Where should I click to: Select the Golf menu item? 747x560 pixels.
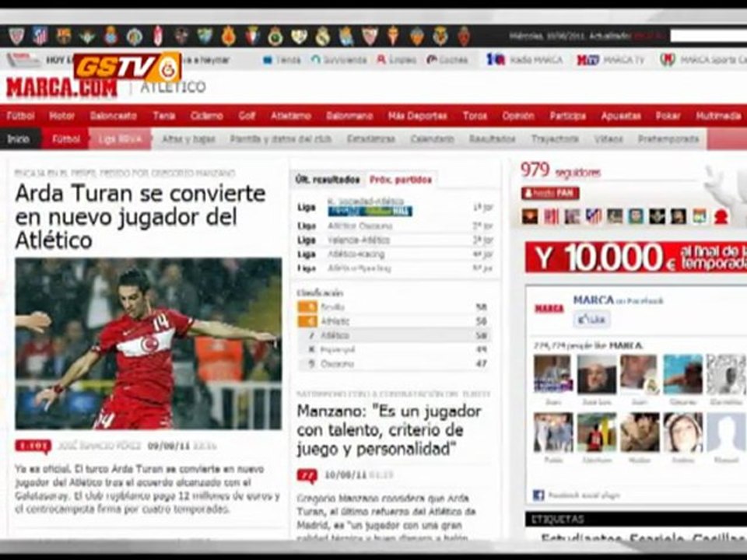tap(247, 116)
